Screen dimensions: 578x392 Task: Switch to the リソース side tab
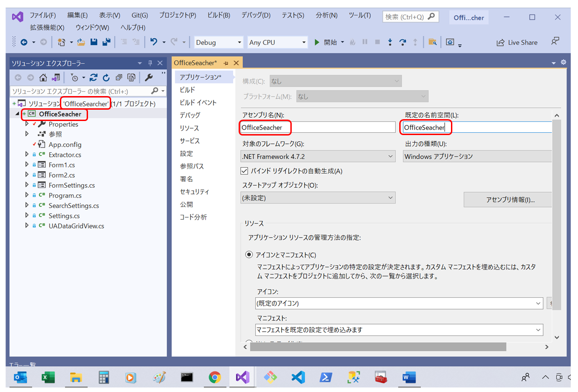189,128
